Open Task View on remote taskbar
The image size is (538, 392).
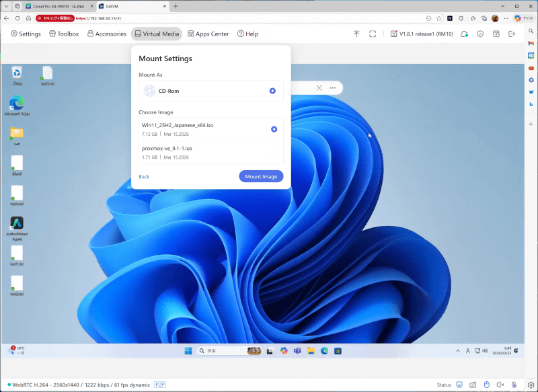tap(270, 351)
